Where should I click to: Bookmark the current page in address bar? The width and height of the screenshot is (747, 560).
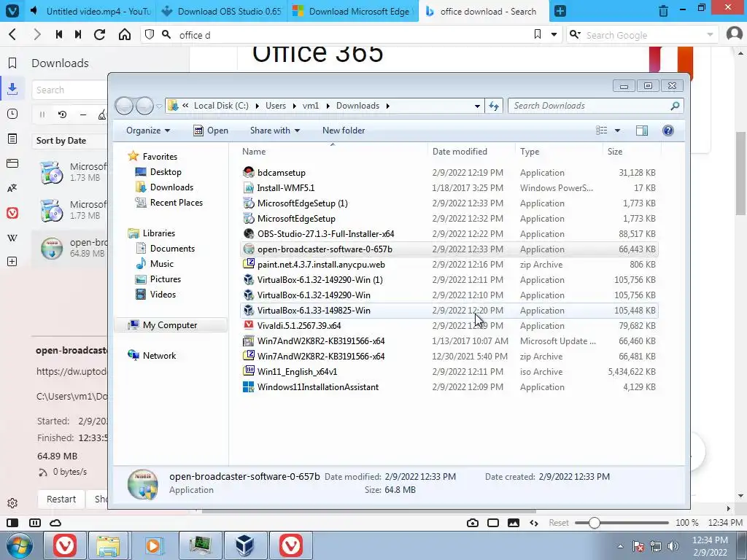pyautogui.click(x=538, y=34)
